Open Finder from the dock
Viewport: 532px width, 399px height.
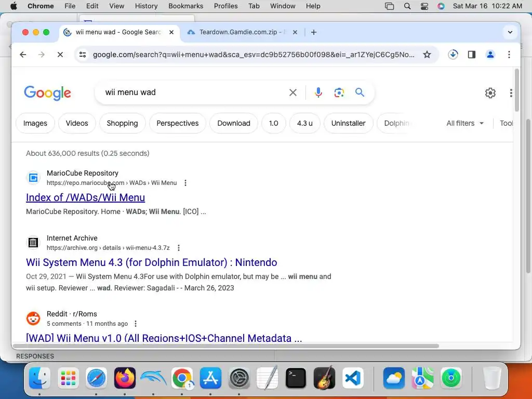[39, 378]
